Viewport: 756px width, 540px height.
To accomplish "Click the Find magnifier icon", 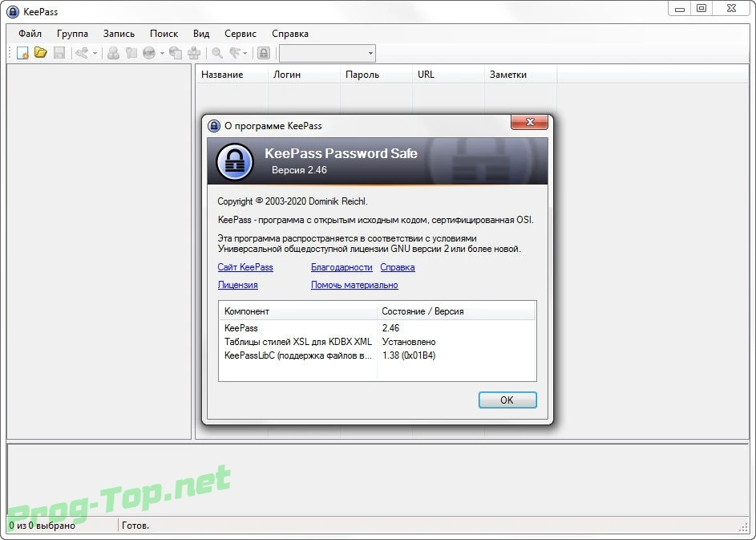I will coord(217,53).
